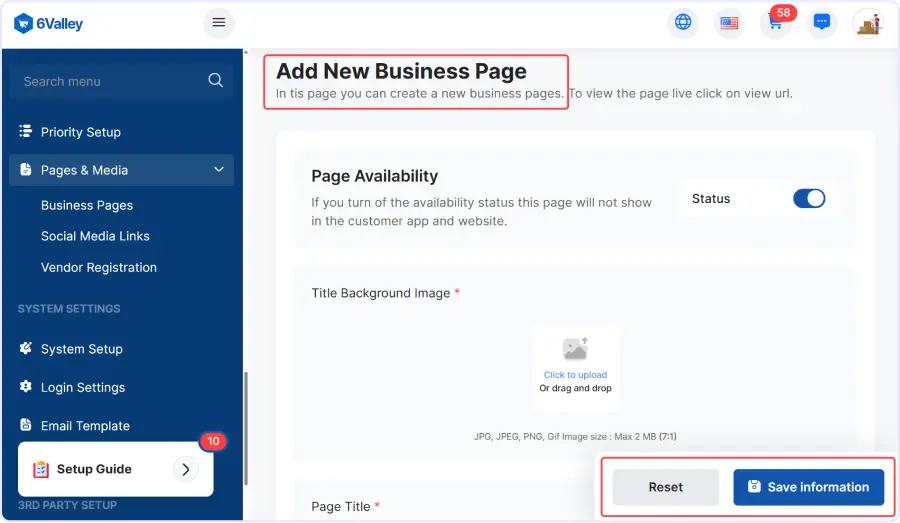Screen dimensions: 900x523
Task: Click the image upload placeholder icon
Action: pyautogui.click(x=575, y=348)
